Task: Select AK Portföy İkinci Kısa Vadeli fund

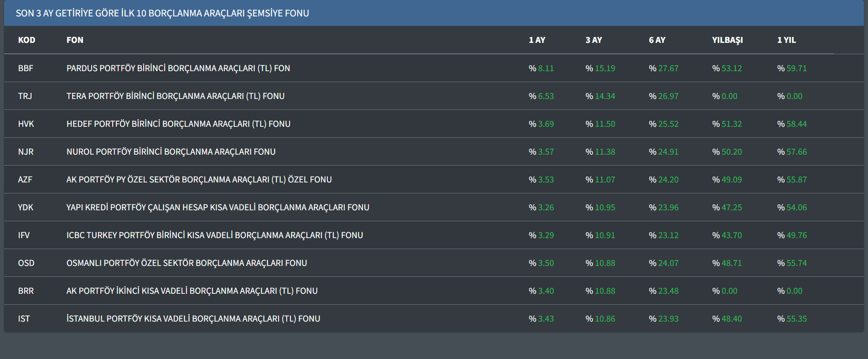Action: pos(192,291)
